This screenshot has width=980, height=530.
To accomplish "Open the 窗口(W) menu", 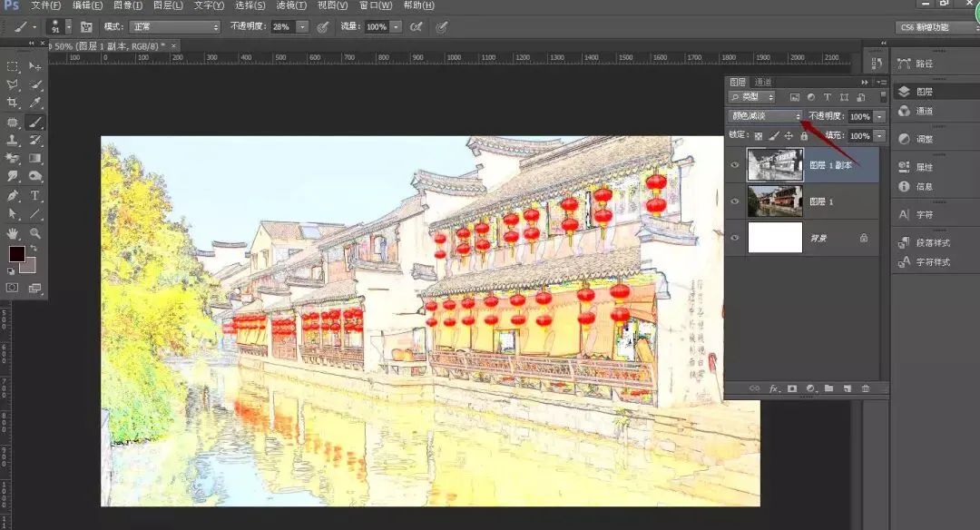I will [376, 5].
